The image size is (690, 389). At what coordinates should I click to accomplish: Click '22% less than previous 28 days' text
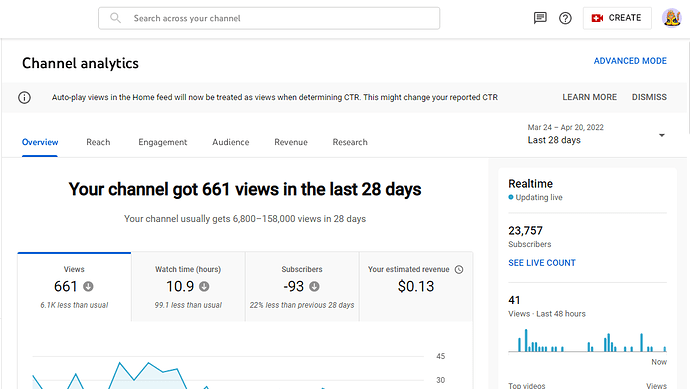point(302,305)
